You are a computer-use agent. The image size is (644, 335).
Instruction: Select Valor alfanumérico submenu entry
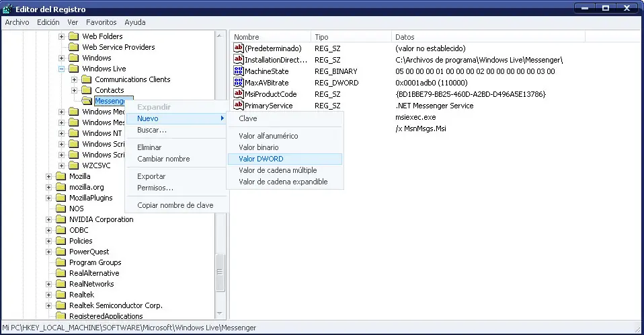point(284,136)
